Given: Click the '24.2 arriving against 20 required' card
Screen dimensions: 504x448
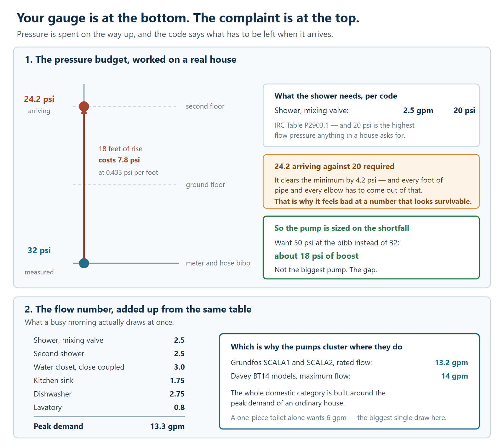Looking at the screenshot, I should pos(371,181).
